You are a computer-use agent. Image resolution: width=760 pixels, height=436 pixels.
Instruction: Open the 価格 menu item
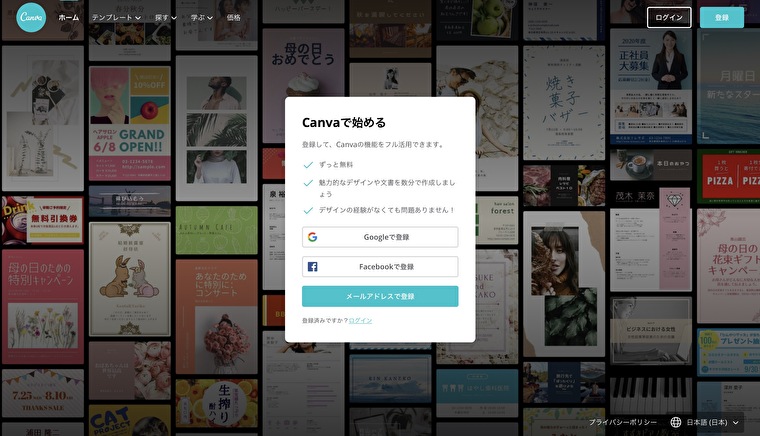[x=234, y=17]
